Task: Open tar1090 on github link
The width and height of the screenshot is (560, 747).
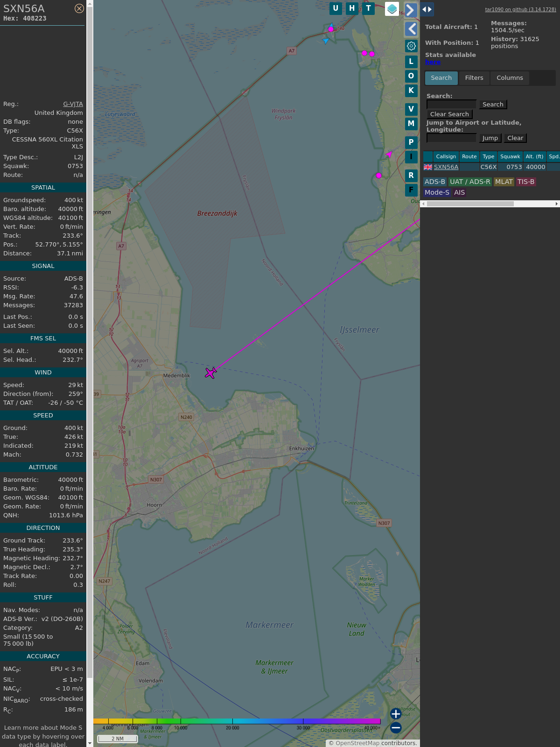Action: [520, 9]
